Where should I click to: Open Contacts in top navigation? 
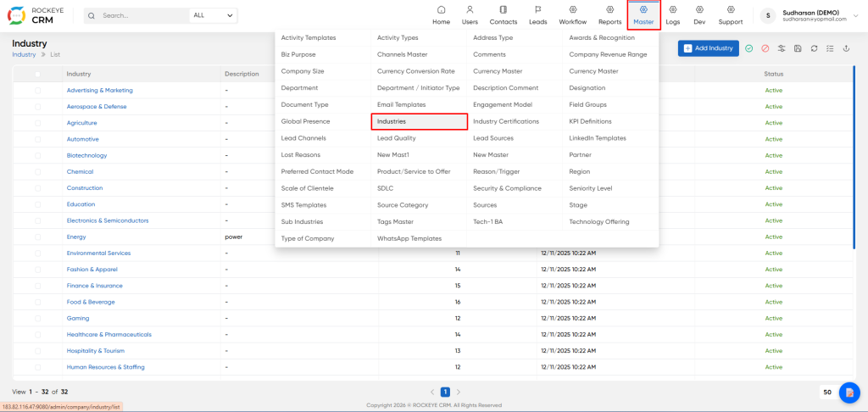504,15
